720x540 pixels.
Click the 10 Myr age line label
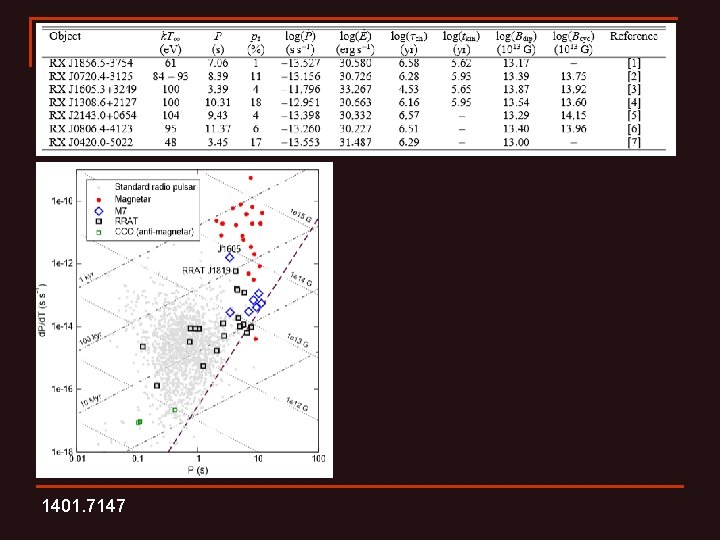coord(91,400)
